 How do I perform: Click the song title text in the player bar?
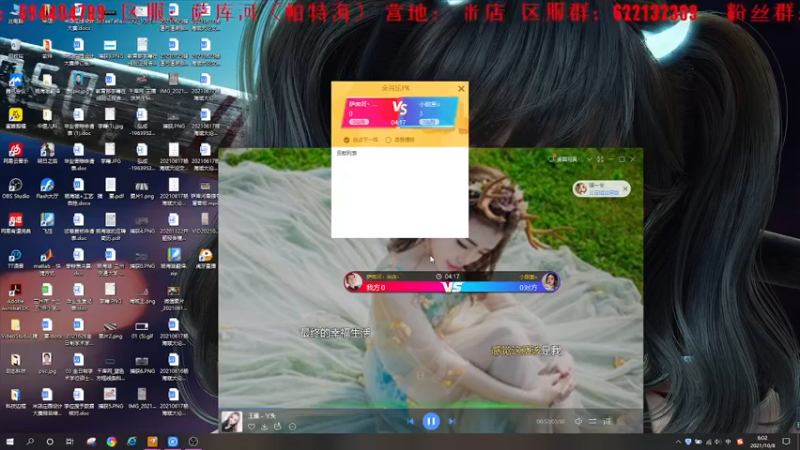pos(262,416)
